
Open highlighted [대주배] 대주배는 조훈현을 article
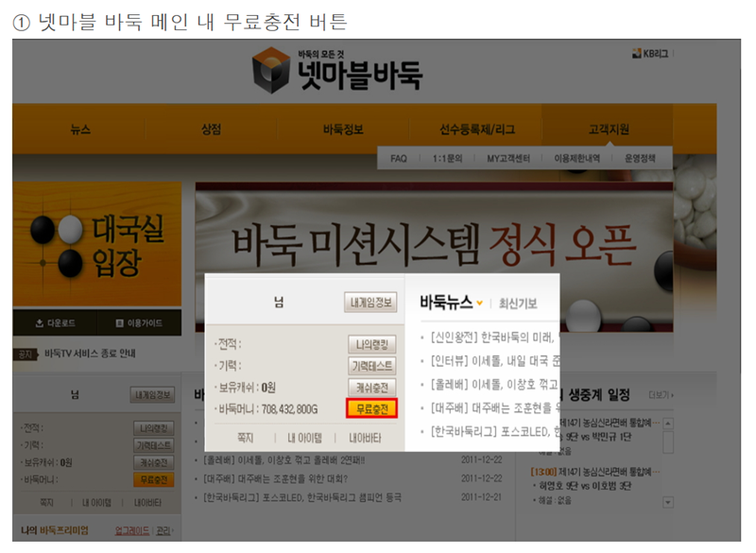click(494, 407)
